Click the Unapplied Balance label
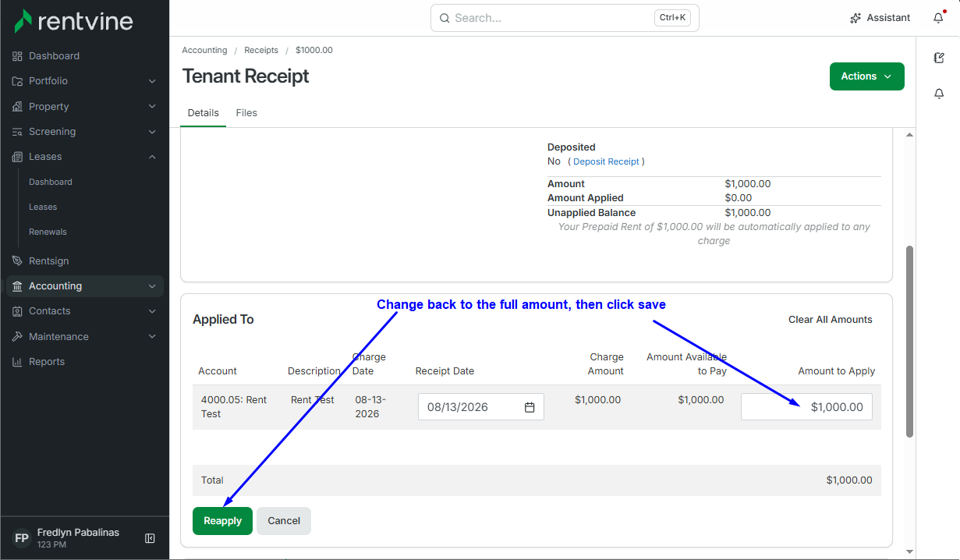Screen dimensions: 960x560 click(591, 213)
